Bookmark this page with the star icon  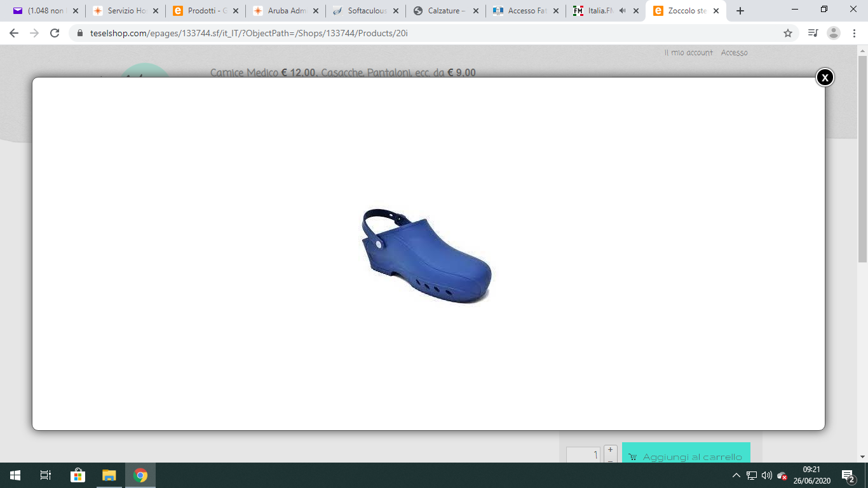tap(788, 33)
